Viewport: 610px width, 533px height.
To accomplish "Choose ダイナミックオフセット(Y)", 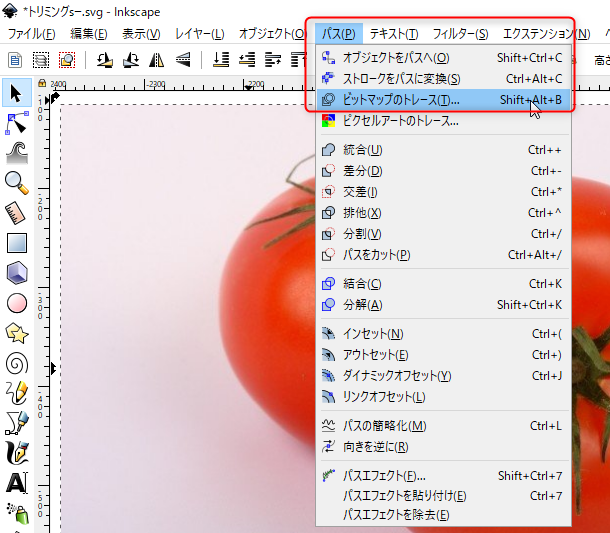I will (443, 376).
